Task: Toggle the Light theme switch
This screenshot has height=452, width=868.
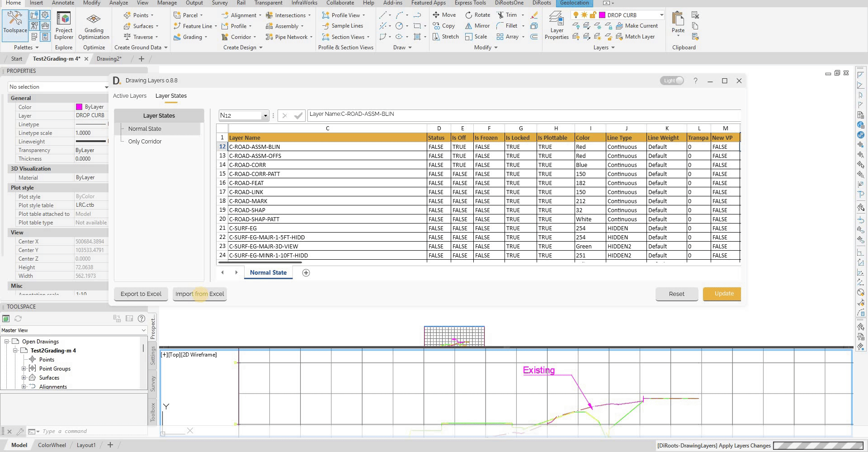Action: [x=672, y=81]
